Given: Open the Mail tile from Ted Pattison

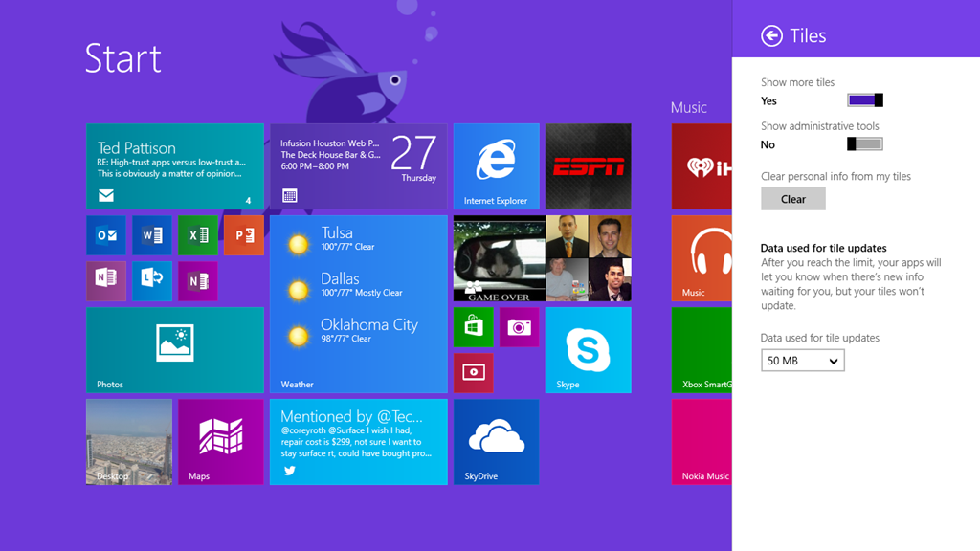Looking at the screenshot, I should tap(175, 166).
